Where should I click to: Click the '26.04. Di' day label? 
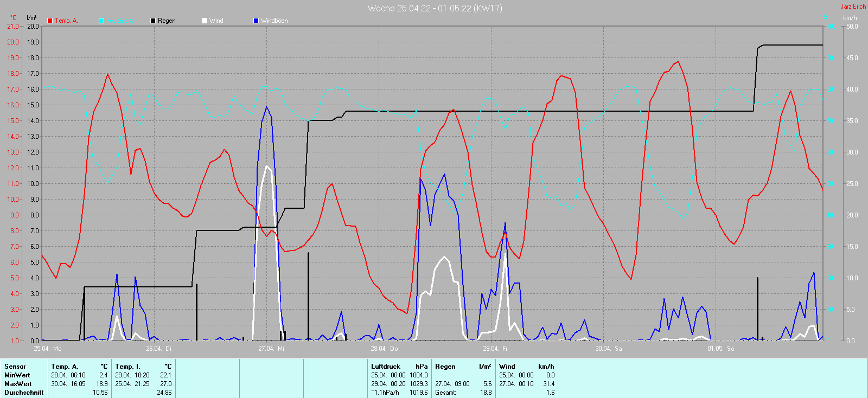pyautogui.click(x=159, y=349)
